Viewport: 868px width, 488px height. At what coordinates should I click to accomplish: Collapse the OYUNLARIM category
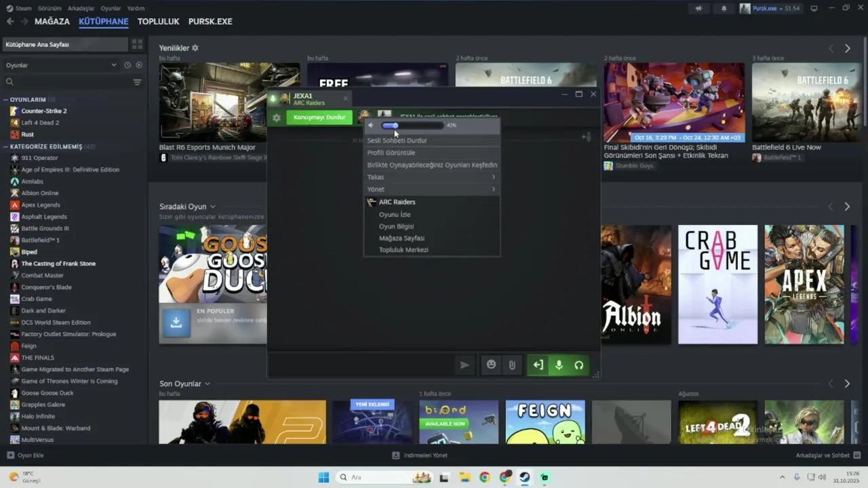6,100
